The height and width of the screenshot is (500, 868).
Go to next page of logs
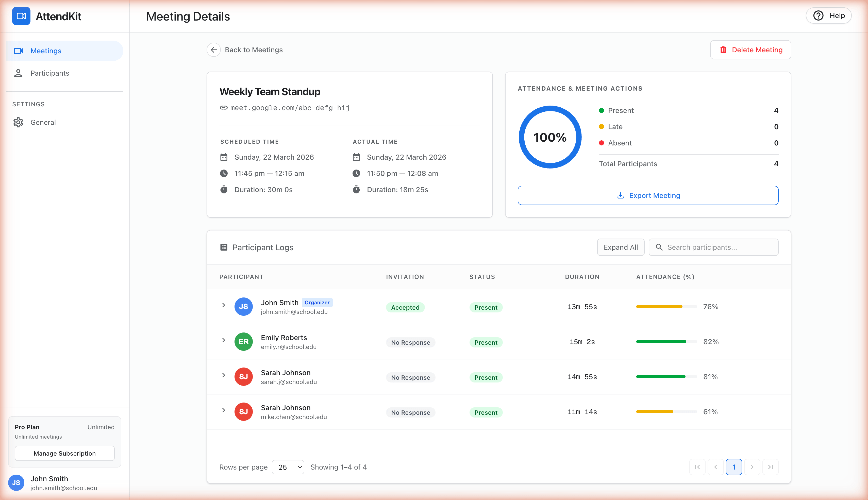(x=752, y=467)
